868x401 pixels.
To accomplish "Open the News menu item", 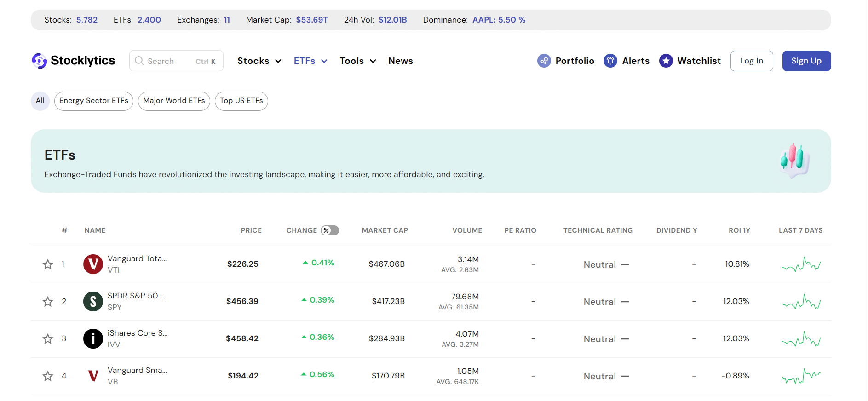I will click(401, 61).
